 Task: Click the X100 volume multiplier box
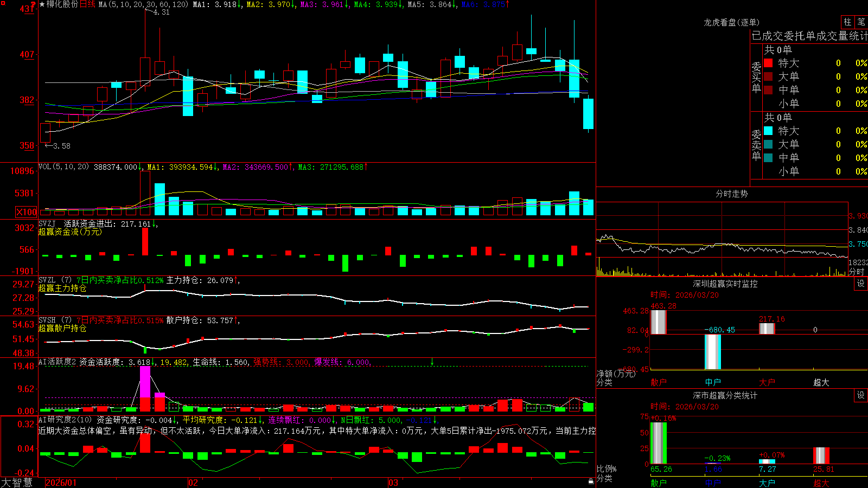click(x=26, y=212)
